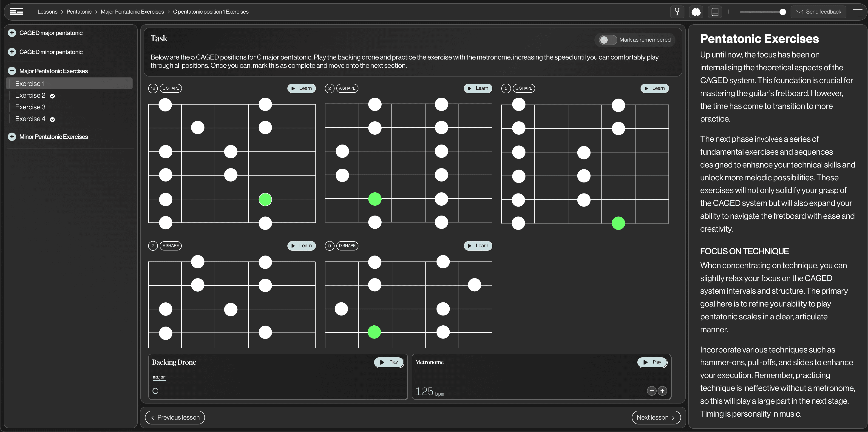The image size is (868, 432).
Task: Select Exercise 2 in the sidebar
Action: (30, 95)
